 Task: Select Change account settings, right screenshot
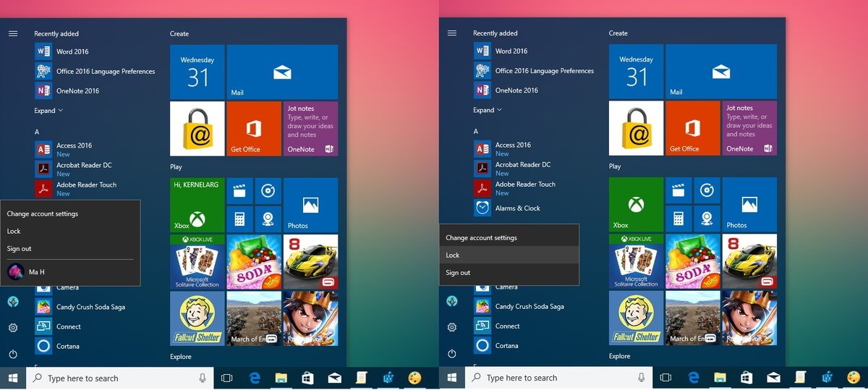click(509, 237)
